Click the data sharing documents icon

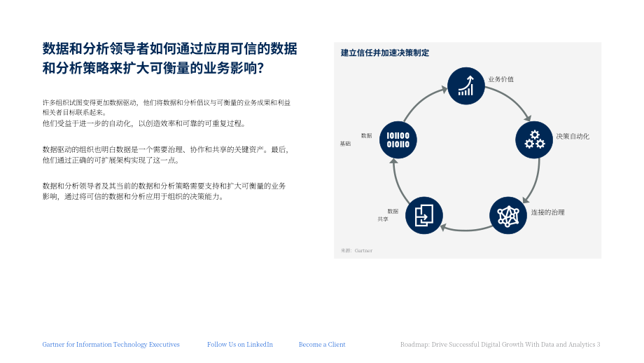[424, 215]
